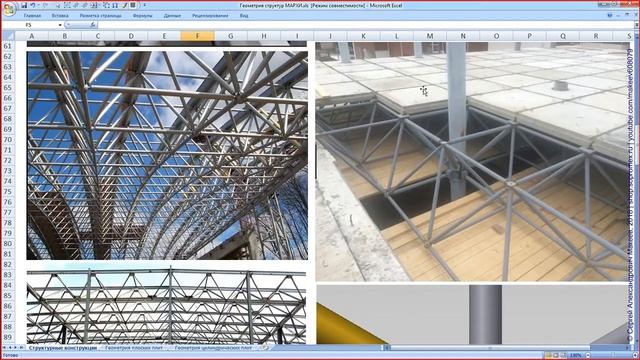
Task: Click the Redo arrow icon
Action: point(45,5)
